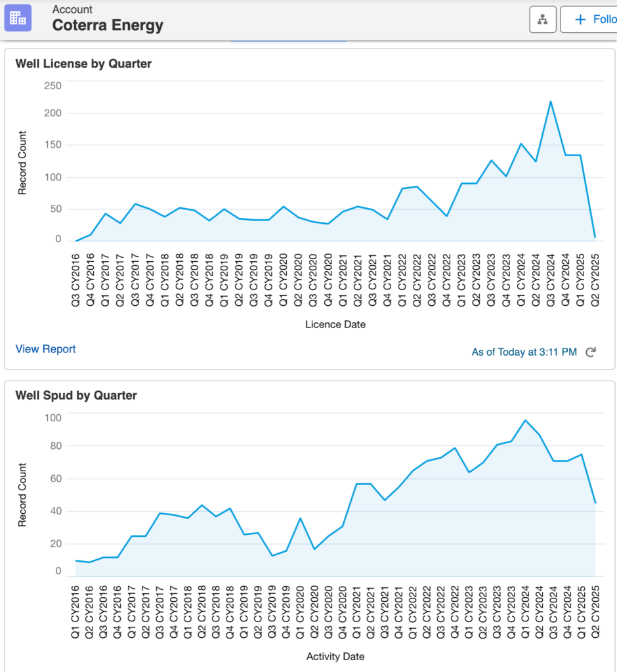The height and width of the screenshot is (672, 617).
Task: Click Q1 CY2020 data point on spud chart
Action: tap(300, 518)
